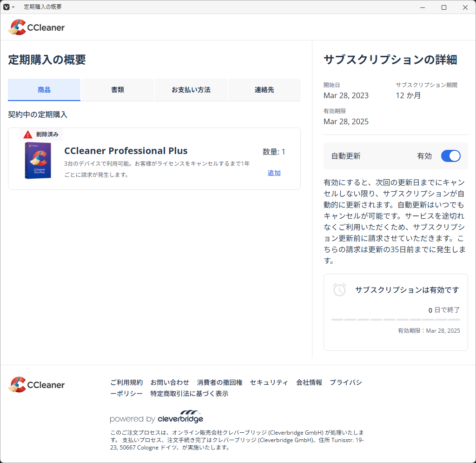
Task: Click 特定商取引法に基づく表示 link
Action: [x=189, y=394]
